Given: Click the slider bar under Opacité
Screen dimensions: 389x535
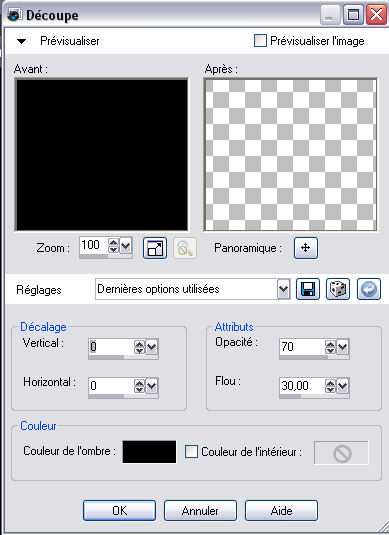Looking at the screenshot, I should pyautogui.click(x=314, y=358).
